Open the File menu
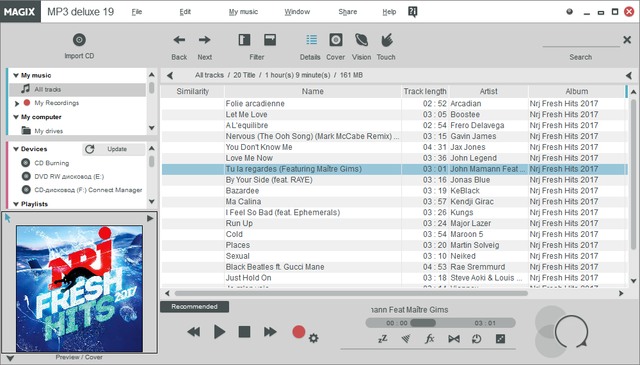This screenshot has height=365, width=640. coord(137,12)
